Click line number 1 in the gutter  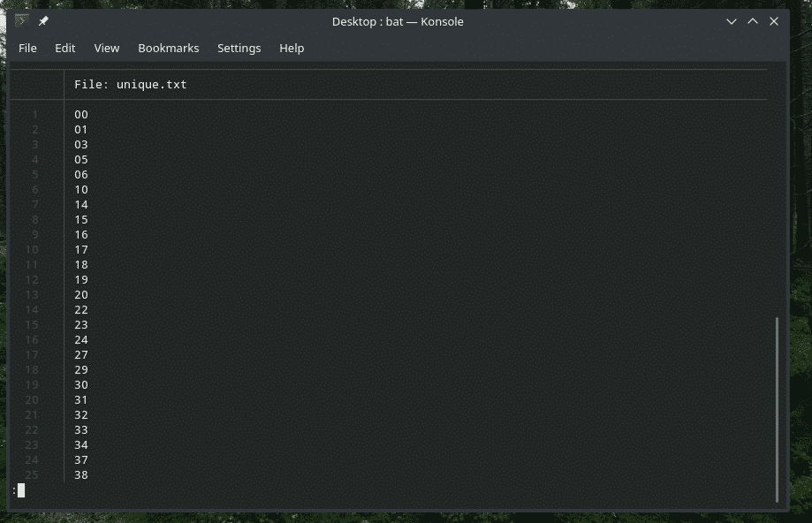(35, 115)
